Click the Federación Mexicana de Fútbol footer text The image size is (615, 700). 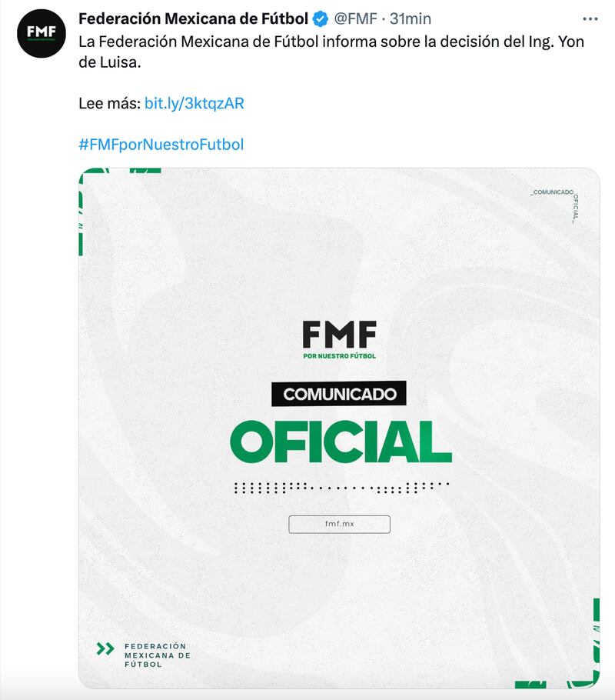157,655
